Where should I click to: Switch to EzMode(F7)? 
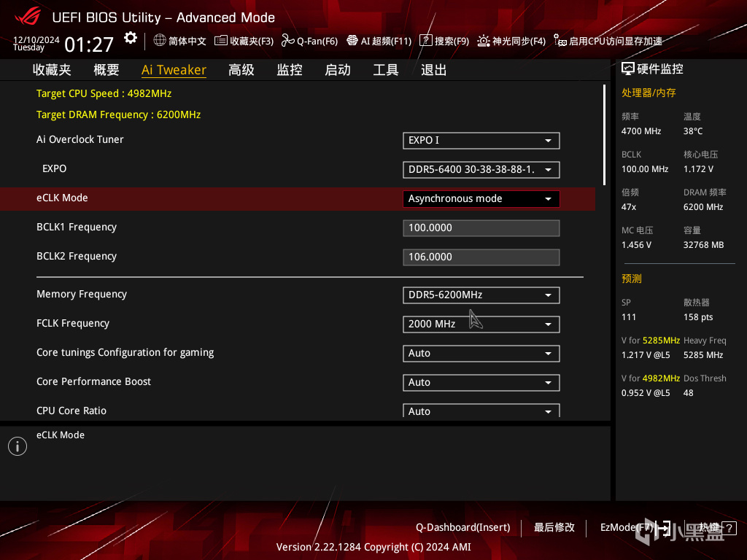[x=635, y=527]
